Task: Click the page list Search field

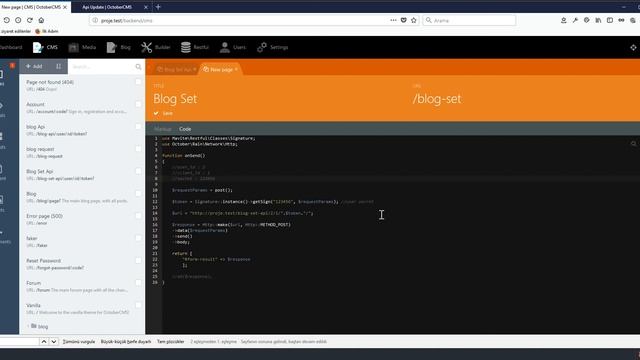Action: point(102,67)
